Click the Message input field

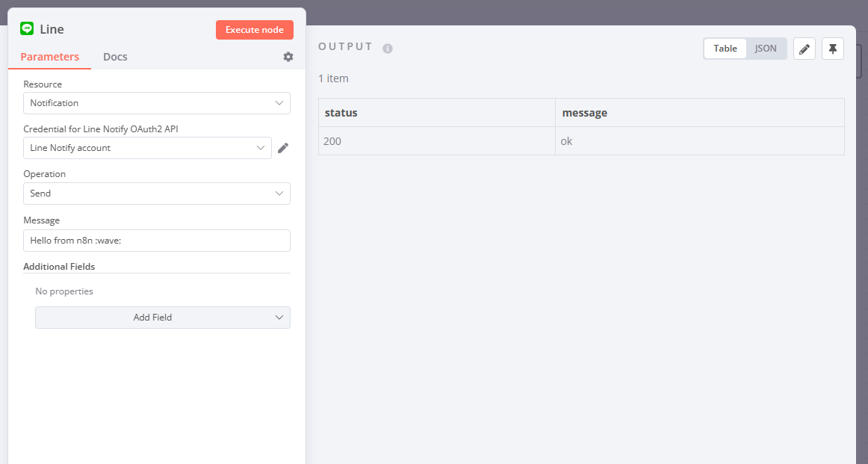point(157,241)
